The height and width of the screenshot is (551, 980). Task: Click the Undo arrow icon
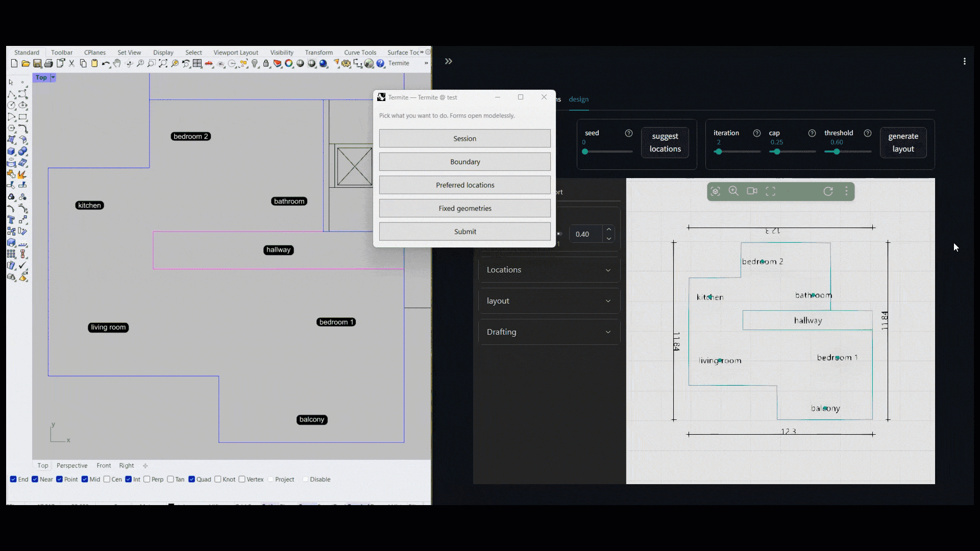(105, 64)
